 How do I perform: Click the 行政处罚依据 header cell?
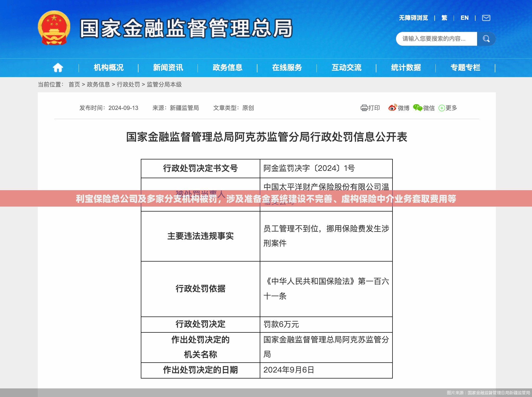click(200, 289)
